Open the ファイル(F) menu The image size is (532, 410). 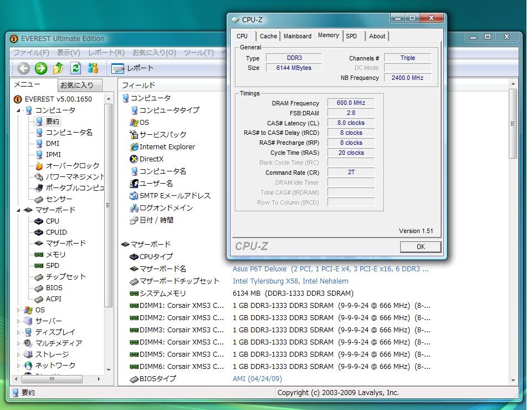pyautogui.click(x=31, y=53)
